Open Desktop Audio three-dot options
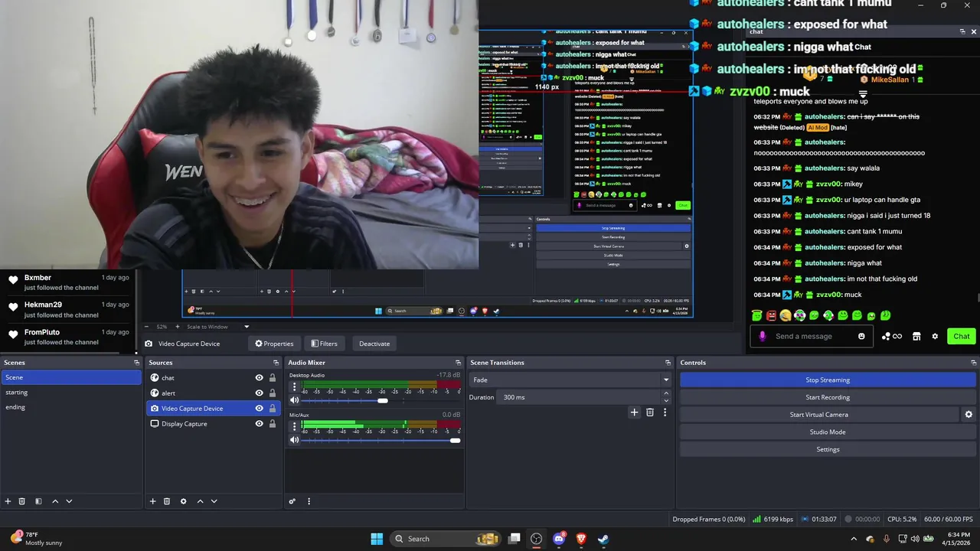980x551 pixels. tap(294, 387)
